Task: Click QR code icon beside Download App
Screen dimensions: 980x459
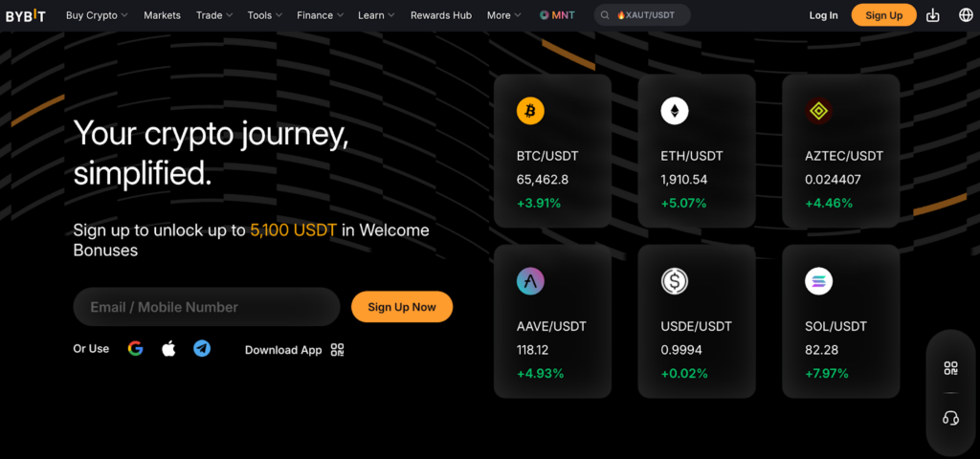Action: coord(338,350)
